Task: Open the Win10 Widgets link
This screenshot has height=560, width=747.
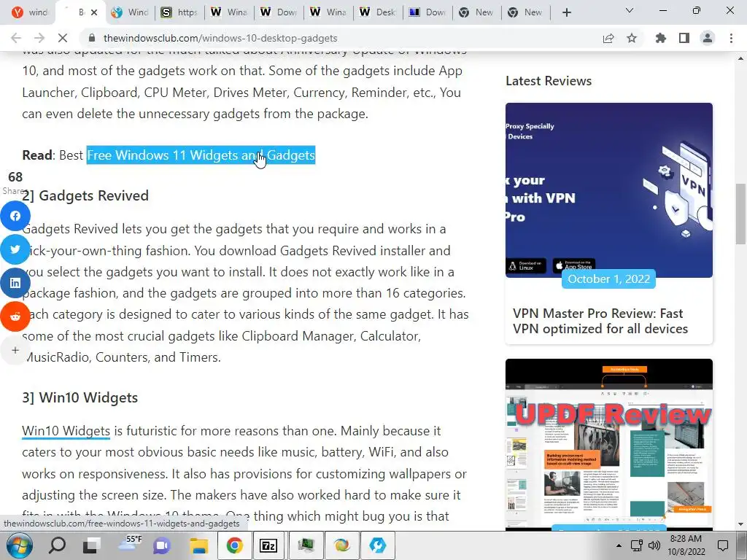Action: [66, 431]
